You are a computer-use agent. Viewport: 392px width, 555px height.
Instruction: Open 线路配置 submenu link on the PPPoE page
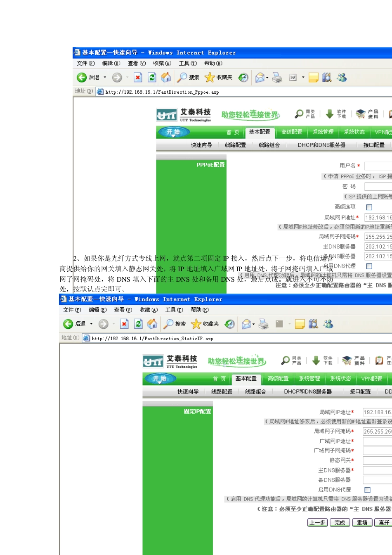(x=236, y=145)
